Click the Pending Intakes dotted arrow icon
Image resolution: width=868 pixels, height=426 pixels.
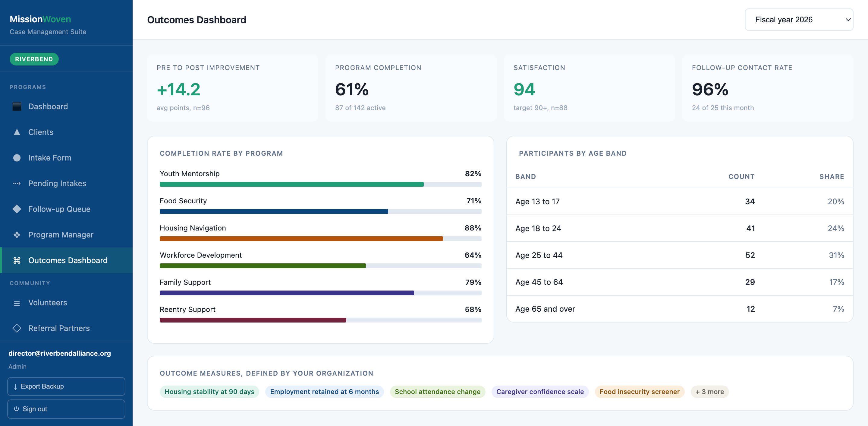(x=17, y=183)
